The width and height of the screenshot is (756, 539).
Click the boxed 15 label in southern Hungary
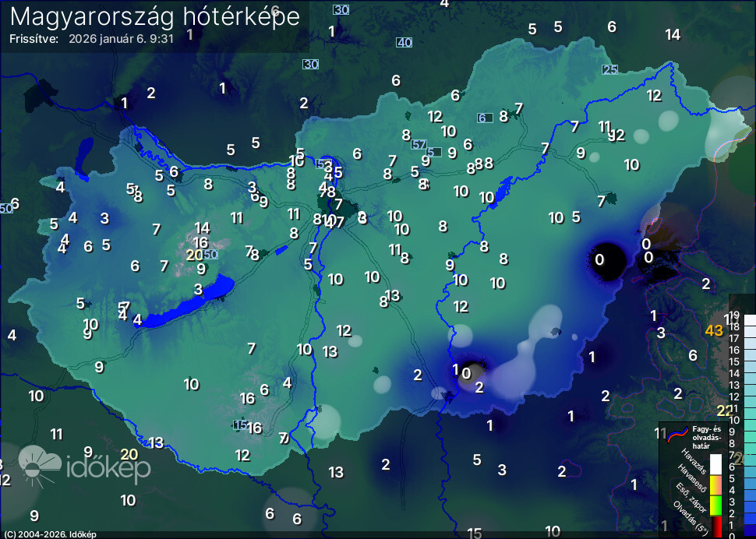pos(241,425)
